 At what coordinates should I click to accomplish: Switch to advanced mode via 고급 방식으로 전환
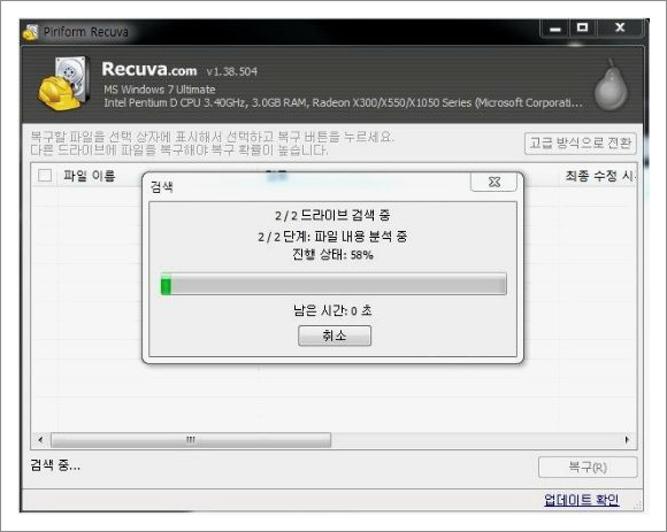pyautogui.click(x=580, y=143)
